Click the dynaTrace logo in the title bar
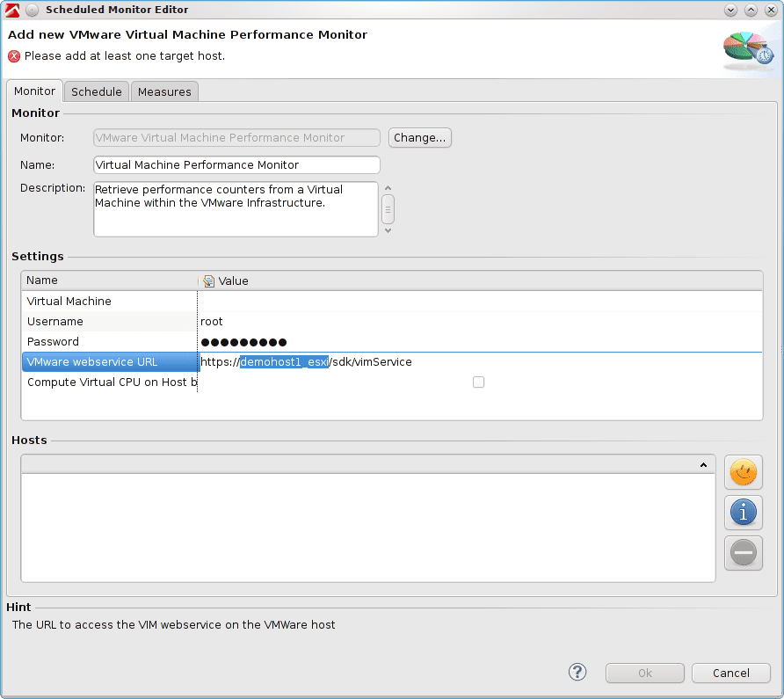Screen dimensions: 784x699 (x=12, y=10)
